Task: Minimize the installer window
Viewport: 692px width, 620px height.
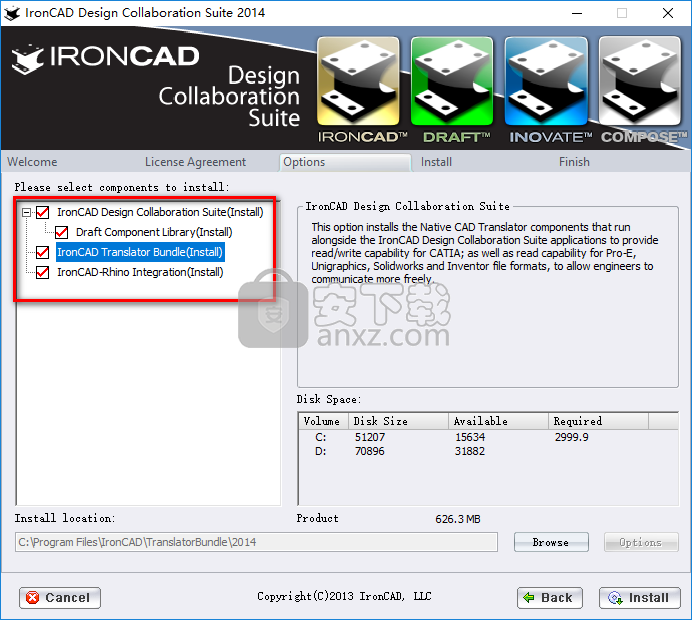Action: [x=577, y=13]
